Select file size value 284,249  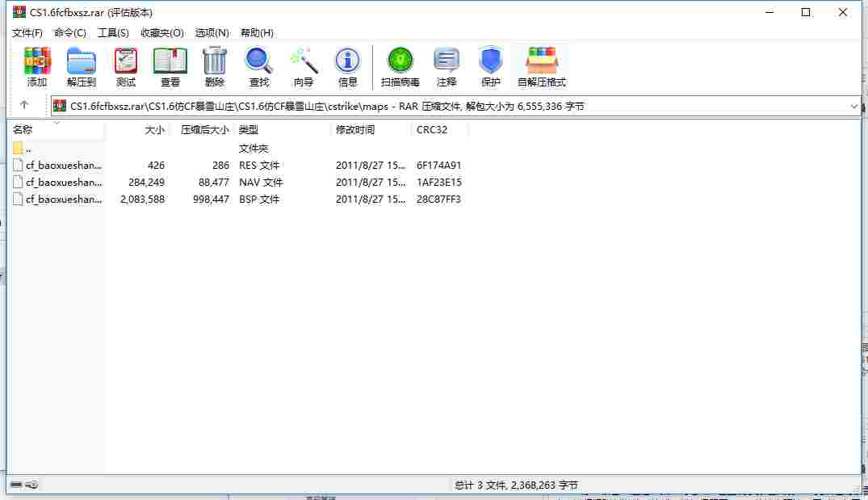(146, 183)
